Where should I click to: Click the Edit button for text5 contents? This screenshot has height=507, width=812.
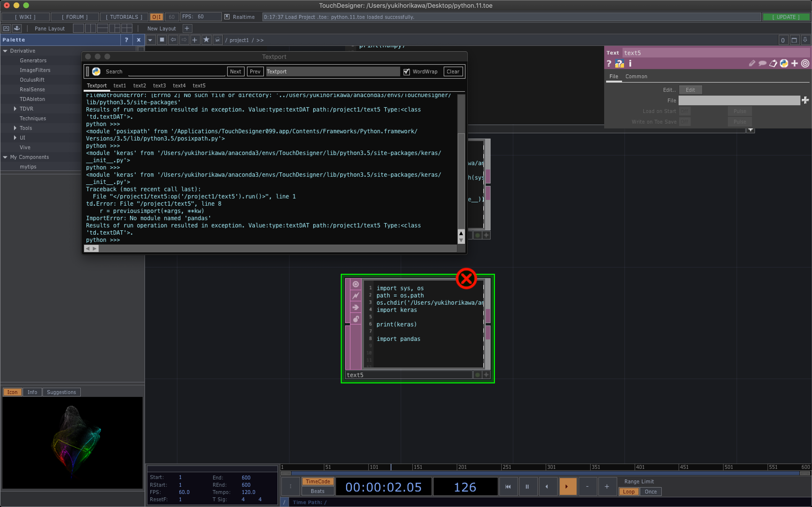(690, 90)
